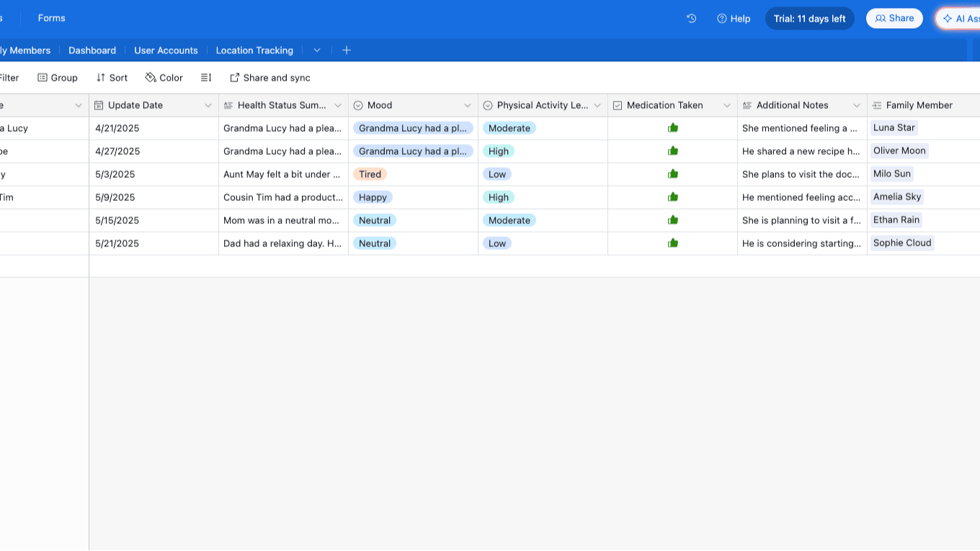This screenshot has width=980, height=551.
Task: Open the Health Status Summary column dropdown arrow
Action: pyautogui.click(x=338, y=106)
